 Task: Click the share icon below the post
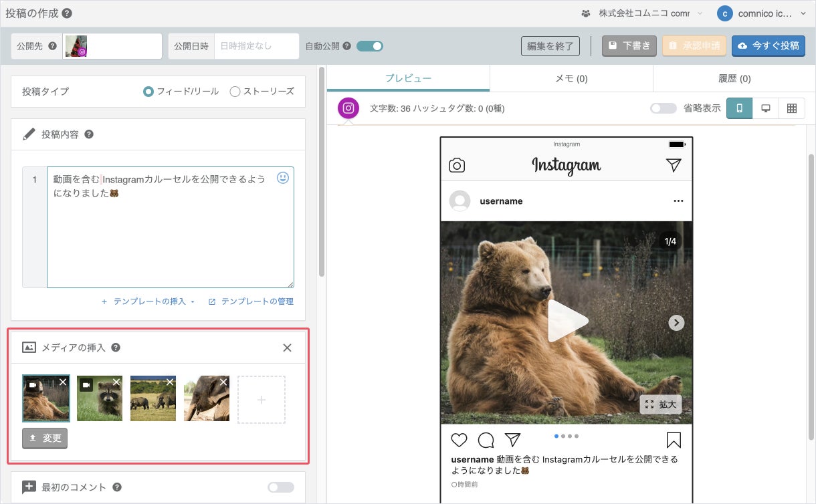click(512, 439)
